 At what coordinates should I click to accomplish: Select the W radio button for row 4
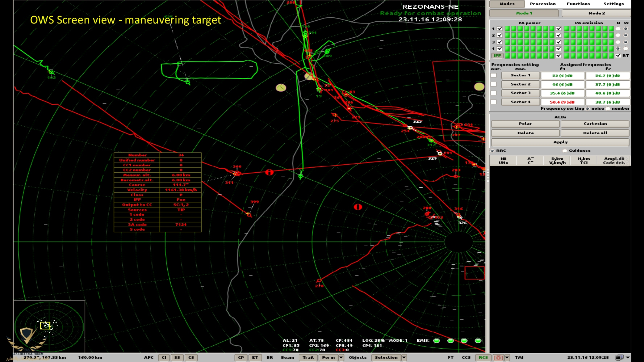tap(626, 49)
